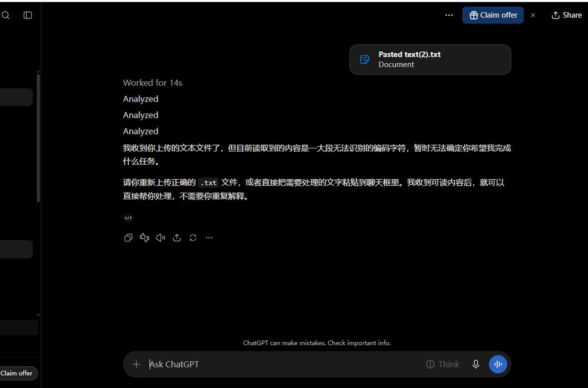The height and width of the screenshot is (388, 588).
Task: Click the document icon on the attachment
Action: (x=365, y=59)
